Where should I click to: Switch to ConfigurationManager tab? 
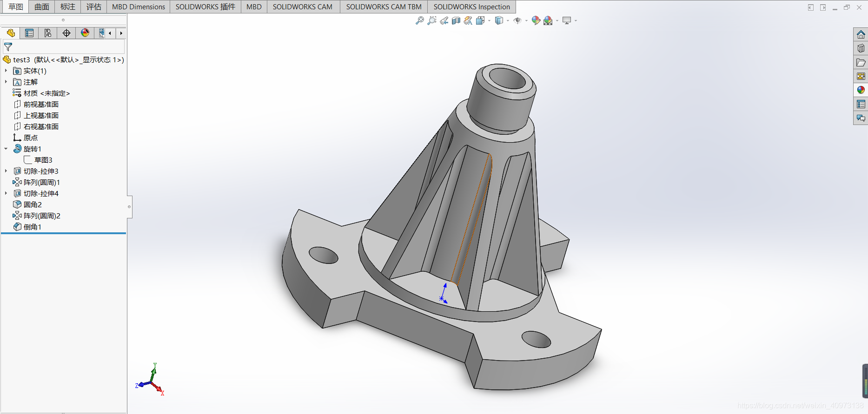(x=48, y=33)
